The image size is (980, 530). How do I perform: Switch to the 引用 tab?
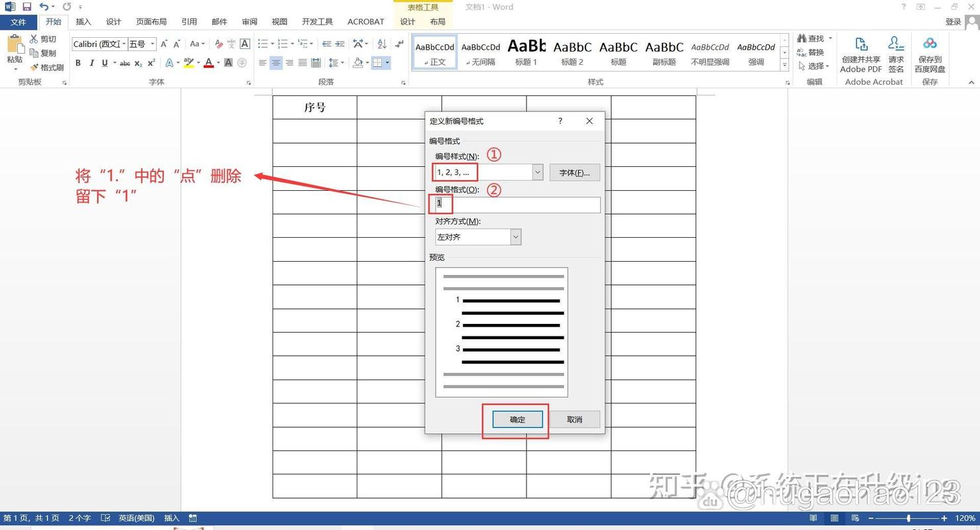coord(189,22)
